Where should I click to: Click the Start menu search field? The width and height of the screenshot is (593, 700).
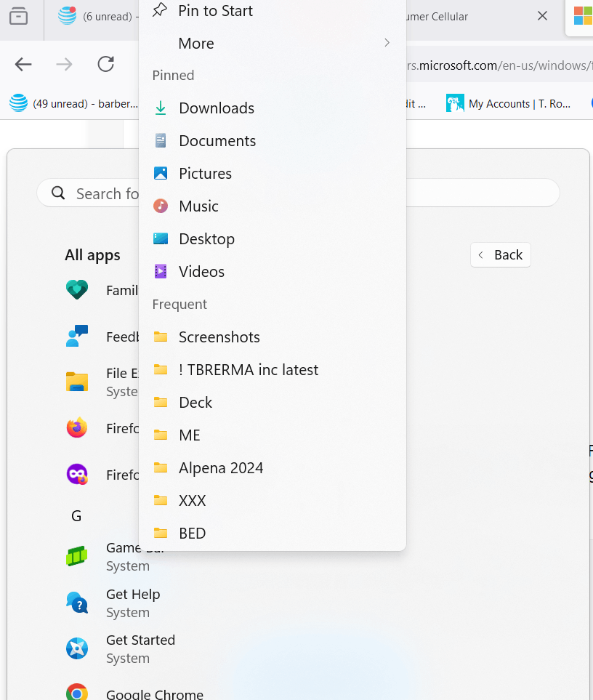click(298, 193)
